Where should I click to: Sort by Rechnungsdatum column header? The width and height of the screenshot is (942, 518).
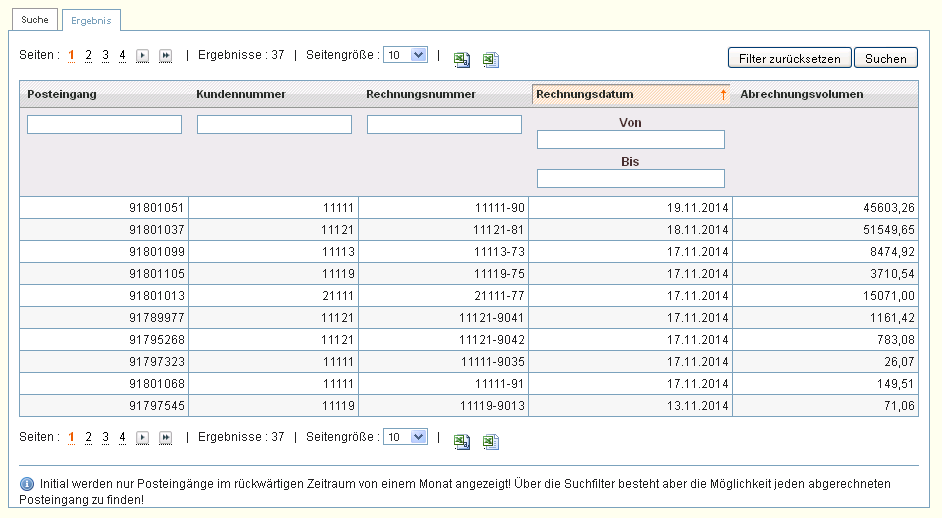point(585,94)
